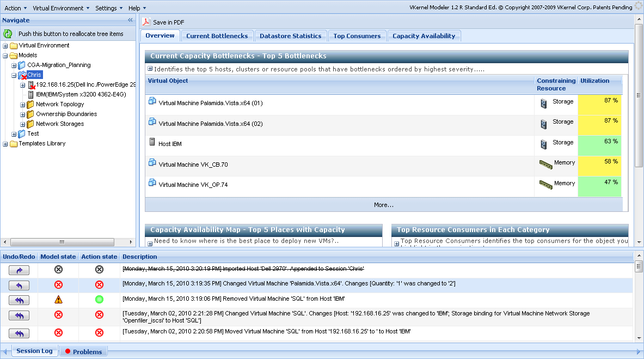Click the 58 % utilization cell for VK_CB.70
The height and width of the screenshot is (359, 644).
(x=599, y=166)
